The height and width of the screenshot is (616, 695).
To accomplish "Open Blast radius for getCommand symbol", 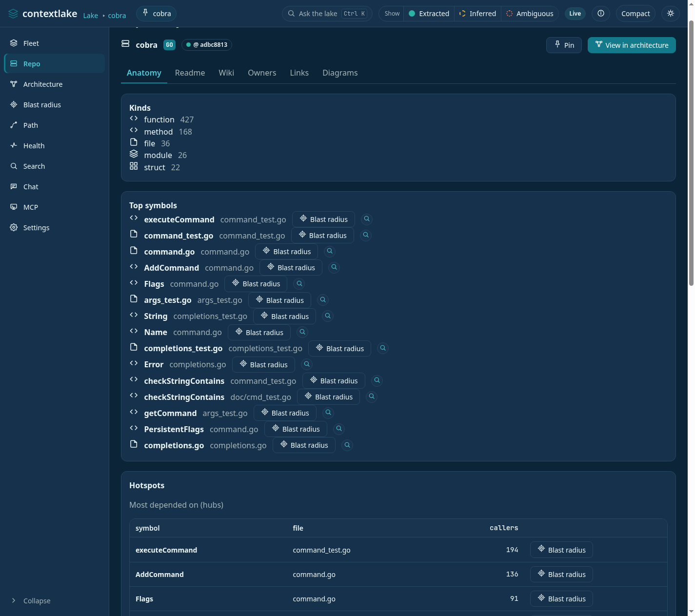I will pyautogui.click(x=285, y=413).
